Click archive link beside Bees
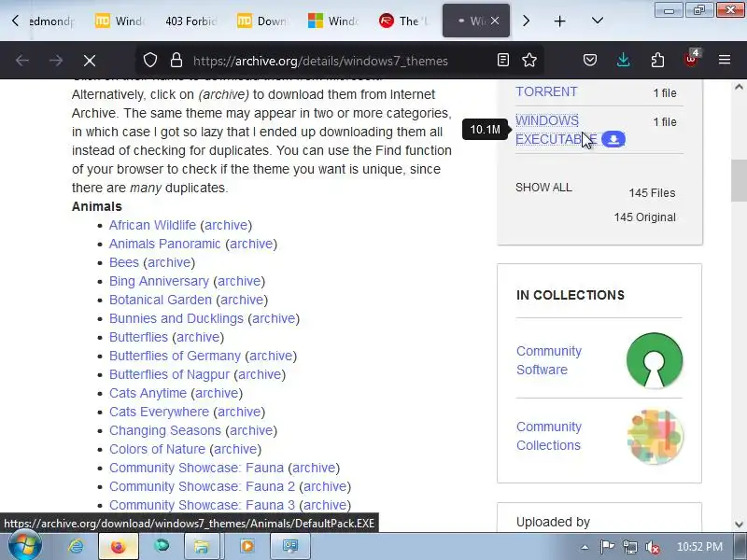This screenshot has width=747, height=560. pyautogui.click(x=169, y=262)
